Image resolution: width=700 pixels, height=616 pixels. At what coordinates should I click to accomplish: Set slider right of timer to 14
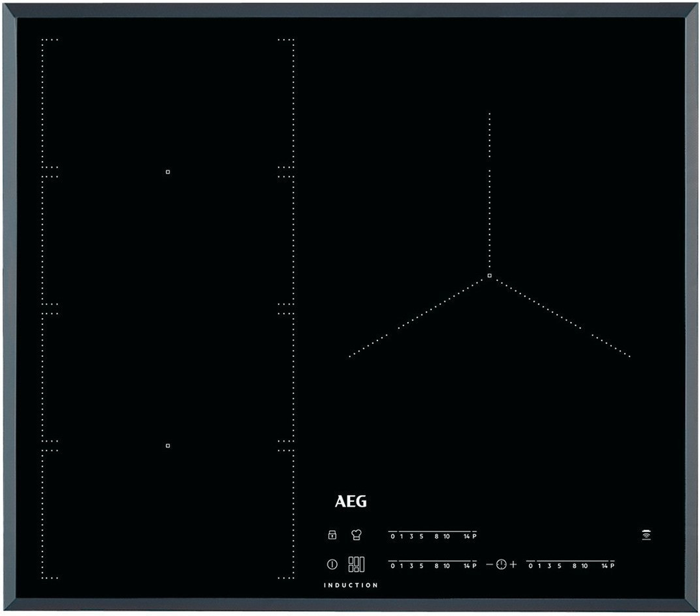(x=604, y=566)
